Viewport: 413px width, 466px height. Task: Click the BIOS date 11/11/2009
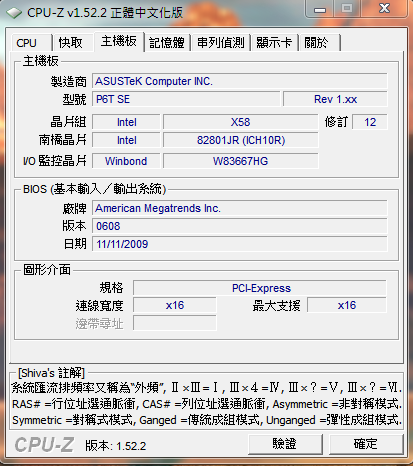pos(240,244)
